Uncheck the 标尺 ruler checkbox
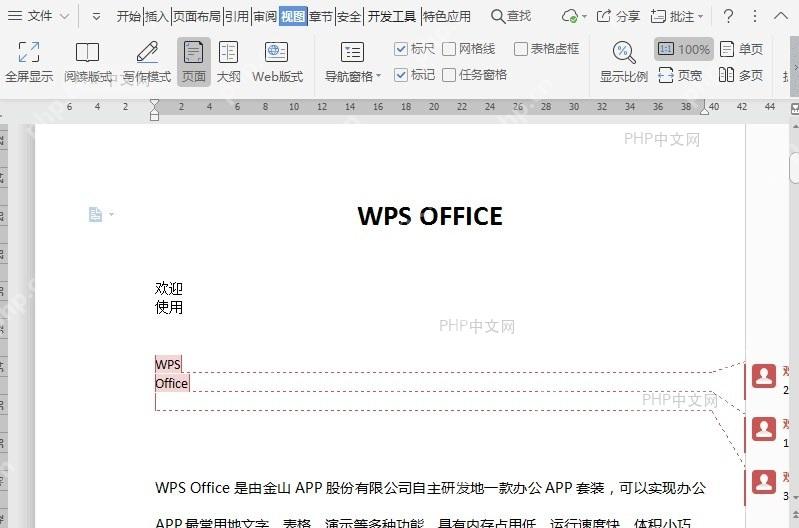Screen dimensions: 799x528 [x=401, y=49]
